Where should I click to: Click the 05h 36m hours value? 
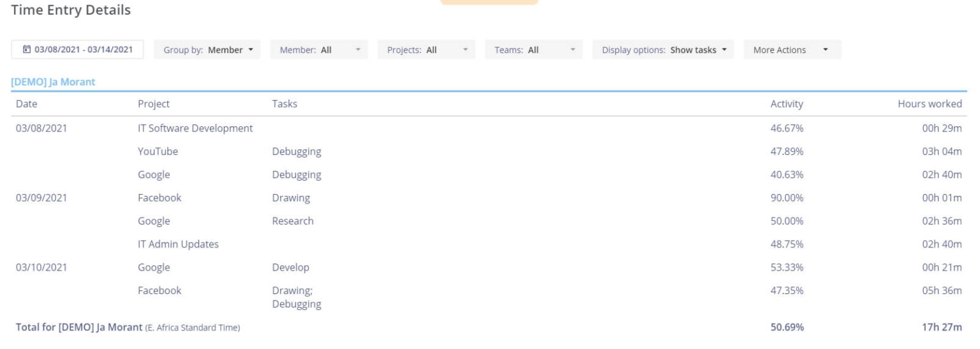pyautogui.click(x=942, y=290)
